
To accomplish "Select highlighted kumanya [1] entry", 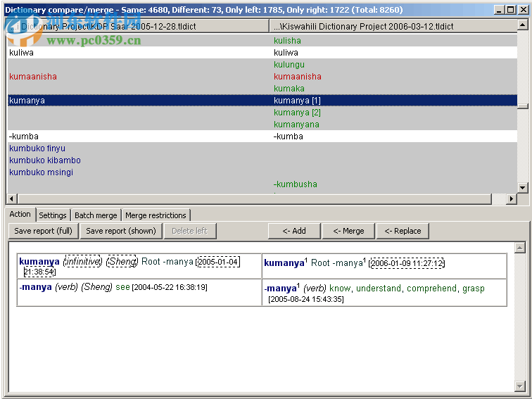I will [x=297, y=101].
